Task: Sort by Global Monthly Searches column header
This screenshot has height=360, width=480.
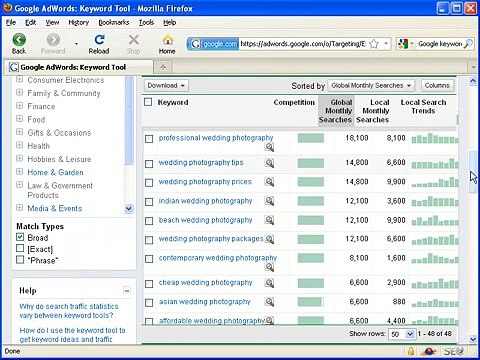Action: click(x=336, y=111)
